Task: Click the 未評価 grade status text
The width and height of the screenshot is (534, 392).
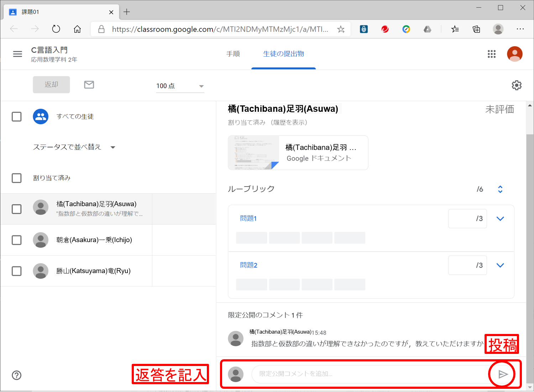Action: pyautogui.click(x=499, y=109)
